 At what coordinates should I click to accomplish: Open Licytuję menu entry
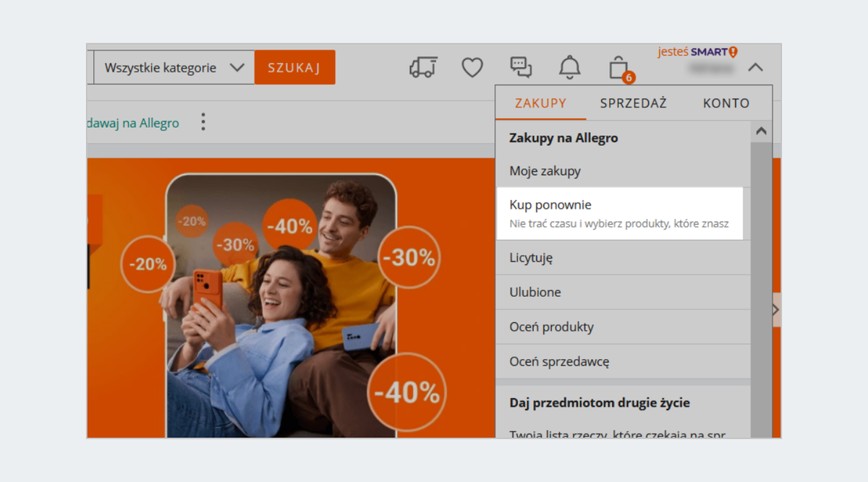(x=623, y=257)
